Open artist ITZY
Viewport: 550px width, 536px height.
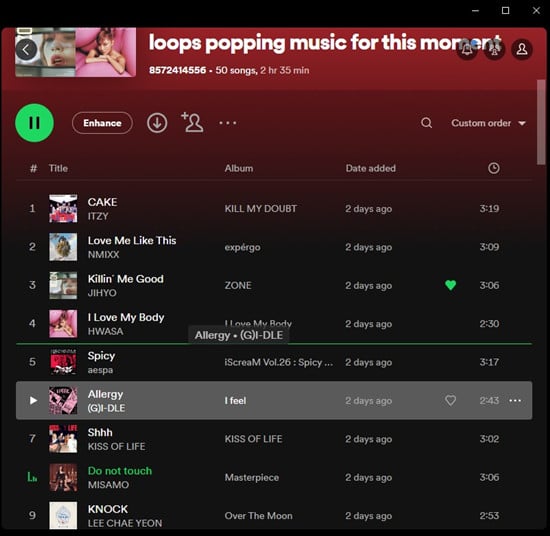pos(98,216)
